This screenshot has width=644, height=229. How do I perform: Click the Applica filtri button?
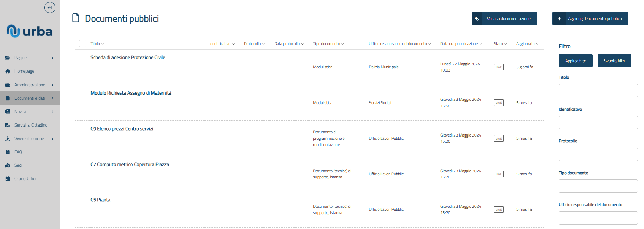576,61
